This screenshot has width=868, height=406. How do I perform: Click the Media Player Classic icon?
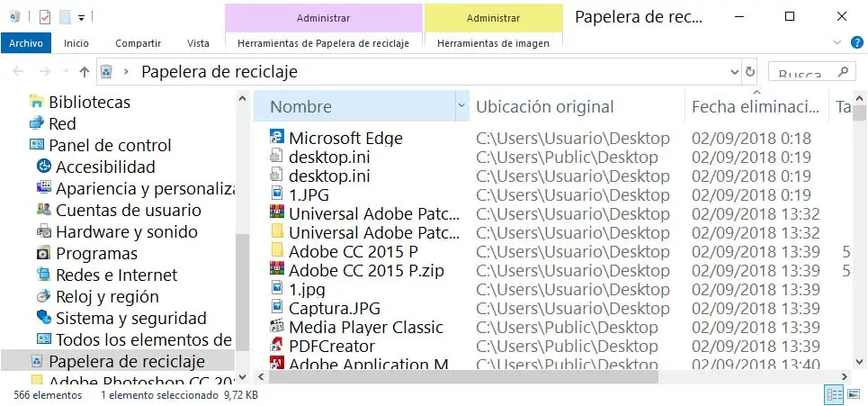277,326
